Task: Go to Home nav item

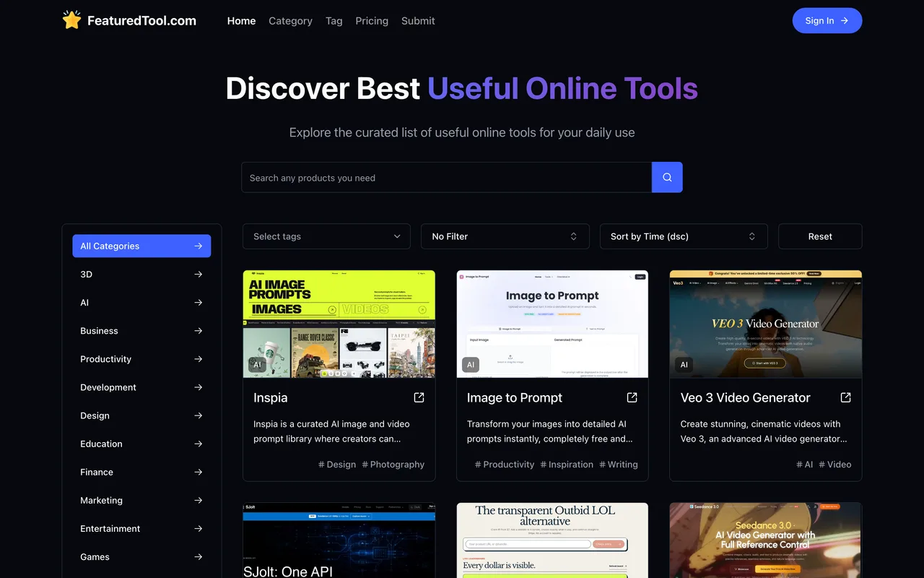Action: click(241, 21)
